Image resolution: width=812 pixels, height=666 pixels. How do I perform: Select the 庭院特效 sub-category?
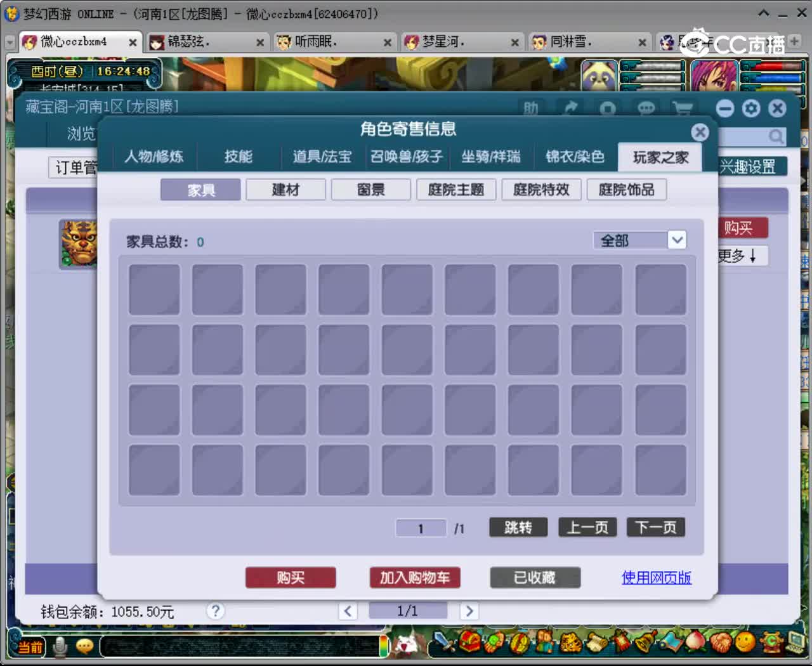(541, 190)
